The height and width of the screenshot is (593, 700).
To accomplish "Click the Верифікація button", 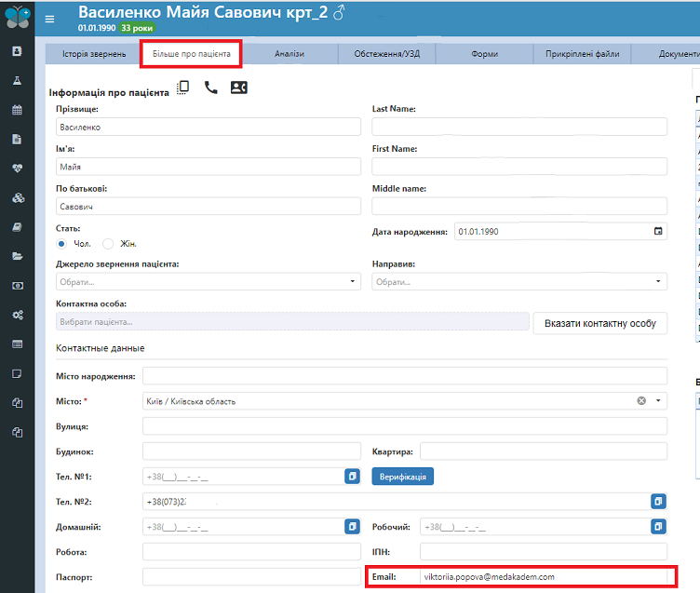I will pos(403,477).
